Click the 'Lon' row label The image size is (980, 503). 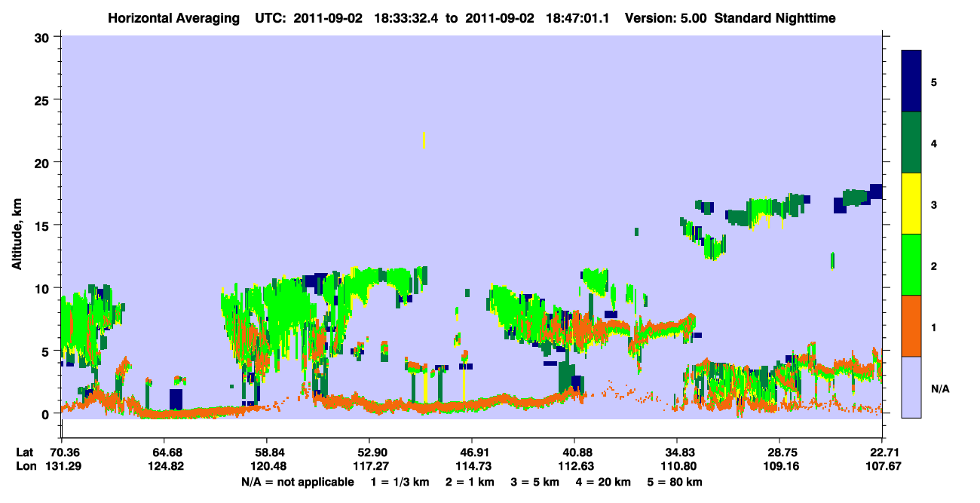point(25,466)
